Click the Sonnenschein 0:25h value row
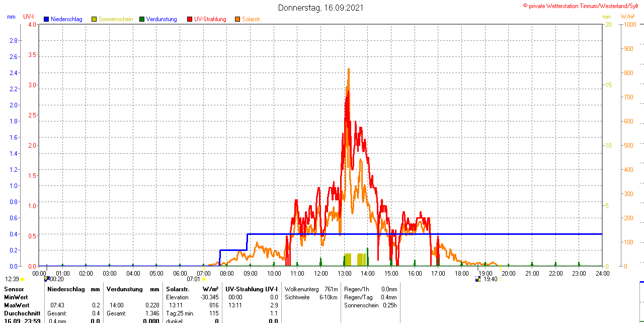 coord(370,305)
